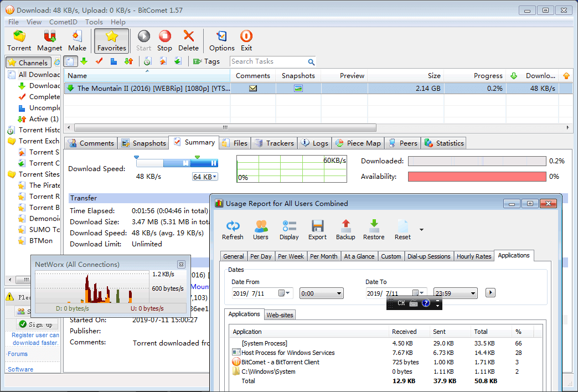Filter tasks by downloading (green arrow) icon

click(x=84, y=61)
